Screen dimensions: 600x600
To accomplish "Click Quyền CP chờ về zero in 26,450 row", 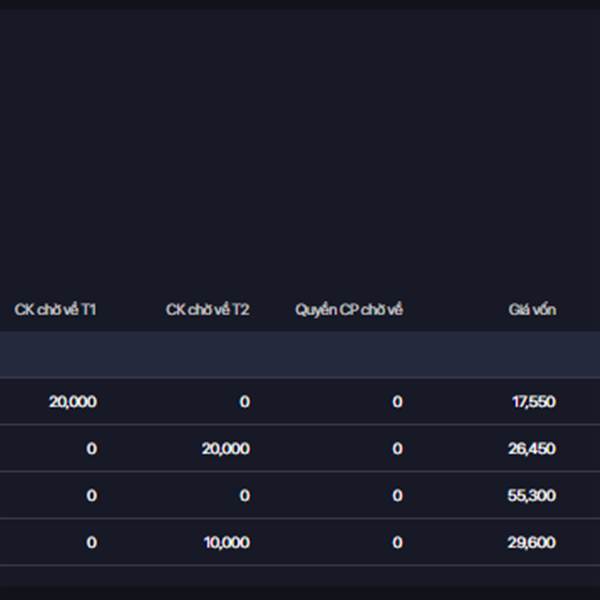I will 397,449.
